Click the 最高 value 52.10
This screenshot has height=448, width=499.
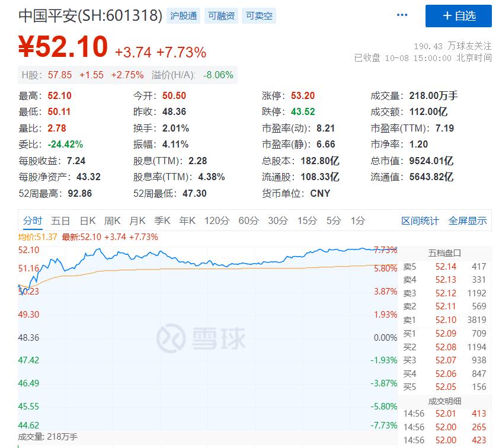click(x=59, y=96)
